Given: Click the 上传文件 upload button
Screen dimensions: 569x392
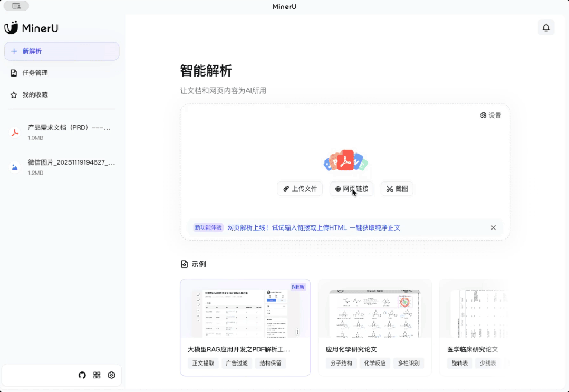Looking at the screenshot, I should coord(300,188).
